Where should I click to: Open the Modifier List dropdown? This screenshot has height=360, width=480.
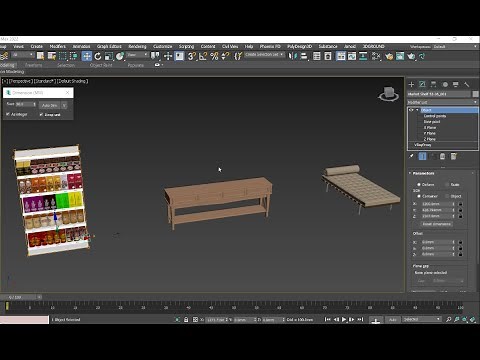point(443,102)
